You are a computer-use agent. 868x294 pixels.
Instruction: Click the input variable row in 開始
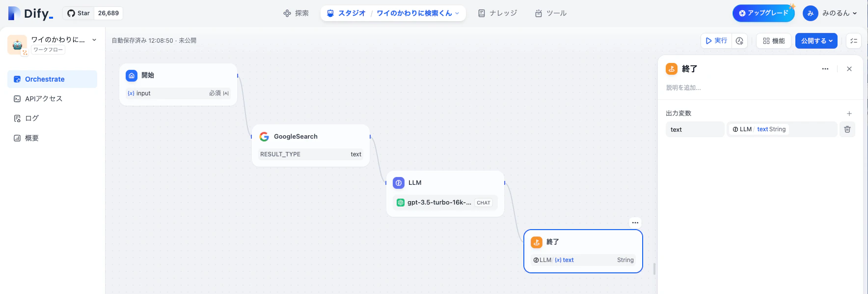(x=178, y=93)
